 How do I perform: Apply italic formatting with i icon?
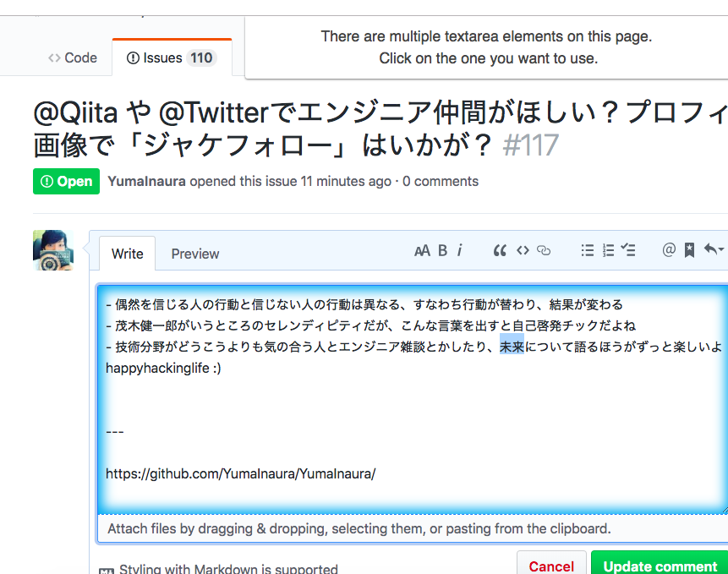click(x=460, y=250)
